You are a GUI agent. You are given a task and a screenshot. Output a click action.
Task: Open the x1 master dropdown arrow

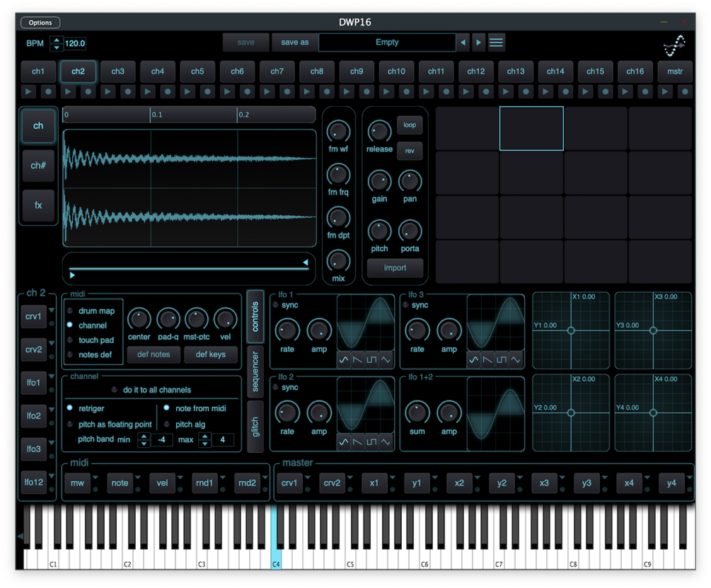[x=392, y=478]
